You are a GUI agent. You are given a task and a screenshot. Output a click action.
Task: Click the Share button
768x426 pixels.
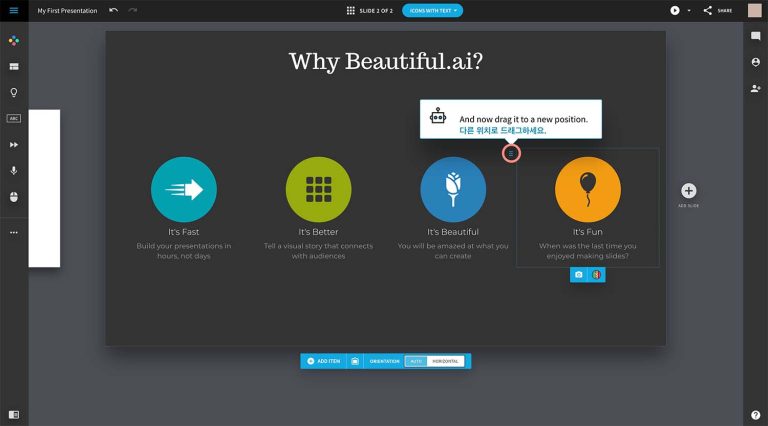pyautogui.click(x=718, y=10)
